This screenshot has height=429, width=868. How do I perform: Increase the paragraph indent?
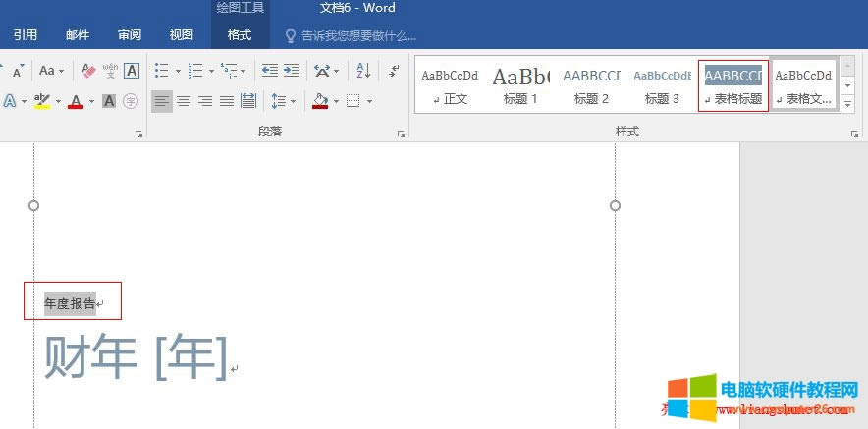coord(292,71)
